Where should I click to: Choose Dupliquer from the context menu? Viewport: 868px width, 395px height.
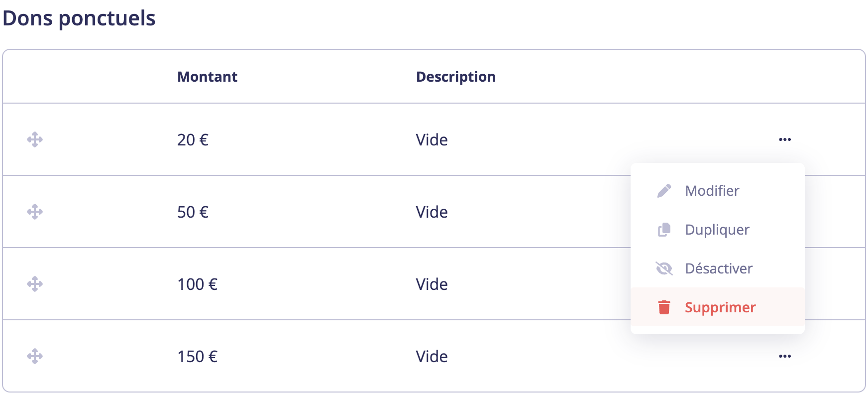(717, 230)
